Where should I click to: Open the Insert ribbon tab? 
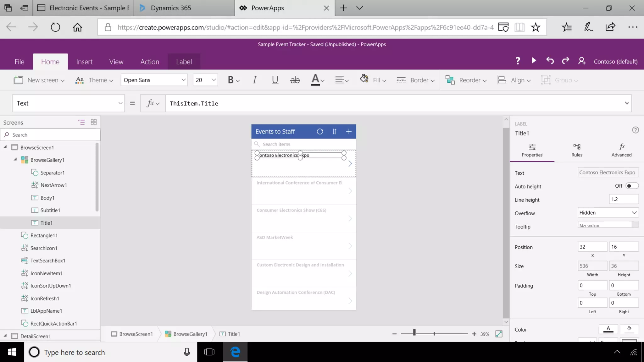tap(84, 62)
